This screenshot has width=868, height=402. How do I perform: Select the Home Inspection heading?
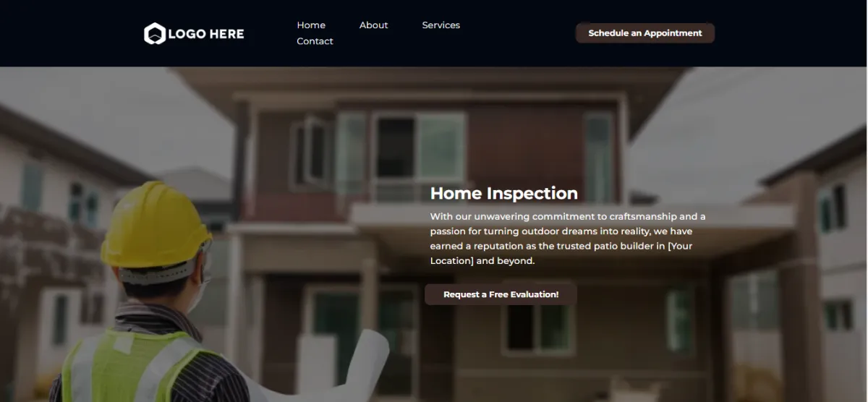pos(504,193)
